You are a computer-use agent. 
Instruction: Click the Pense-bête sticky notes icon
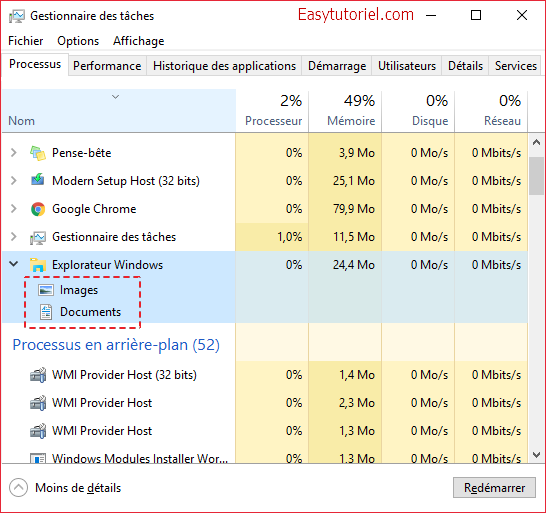point(38,153)
